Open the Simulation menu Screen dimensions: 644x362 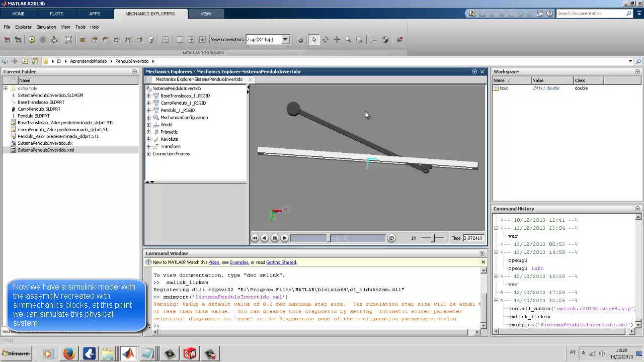(x=46, y=27)
